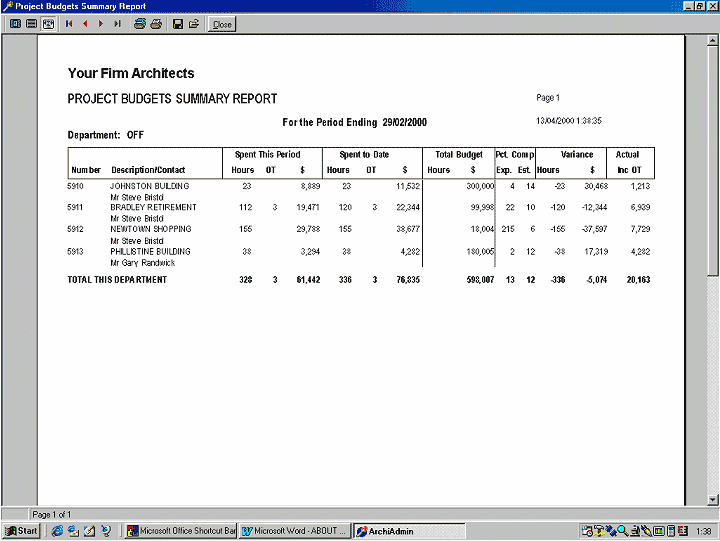Open the Windows Start menu
Screen dimensions: 720x541
(x=21, y=531)
